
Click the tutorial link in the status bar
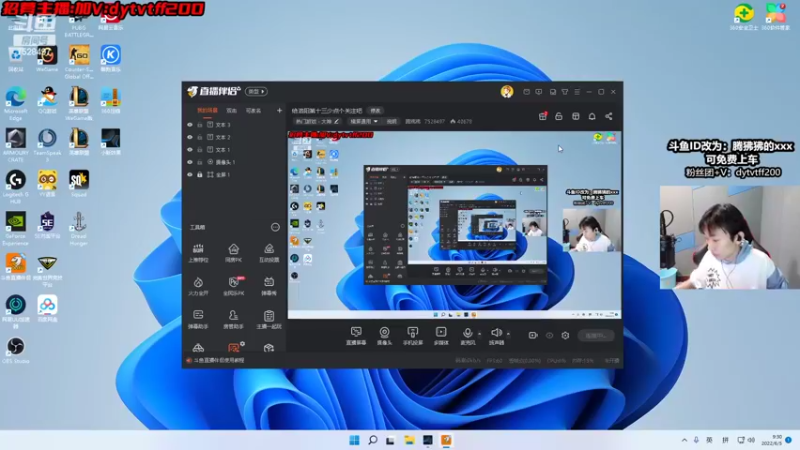click(x=219, y=360)
